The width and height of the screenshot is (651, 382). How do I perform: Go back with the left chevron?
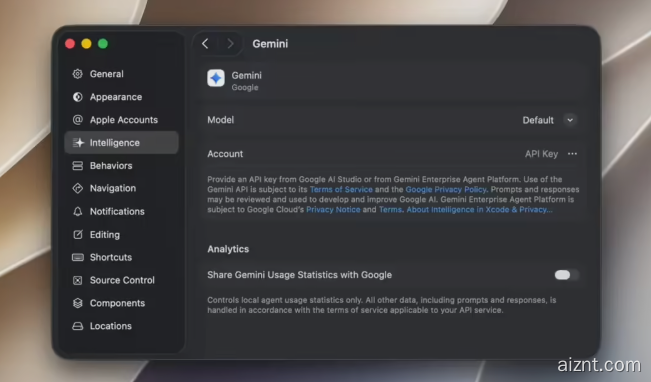tap(205, 44)
